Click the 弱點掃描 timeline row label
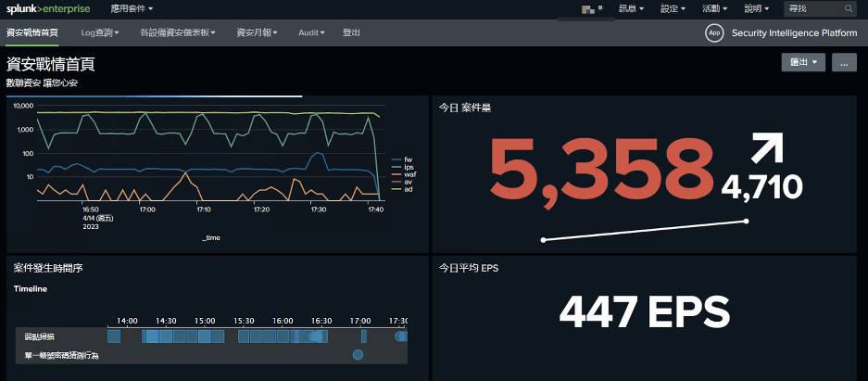The width and height of the screenshot is (868, 381). [x=40, y=337]
